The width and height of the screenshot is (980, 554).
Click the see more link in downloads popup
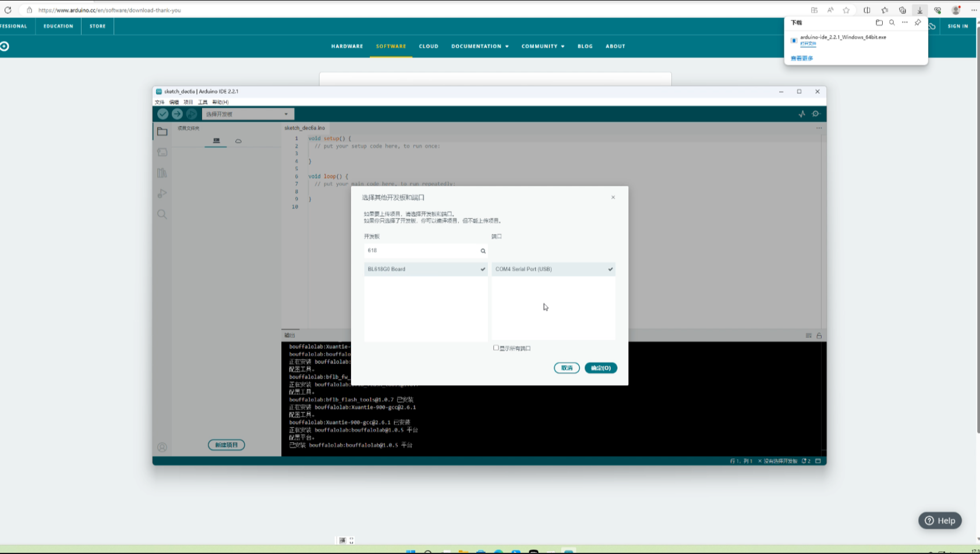[x=802, y=58]
